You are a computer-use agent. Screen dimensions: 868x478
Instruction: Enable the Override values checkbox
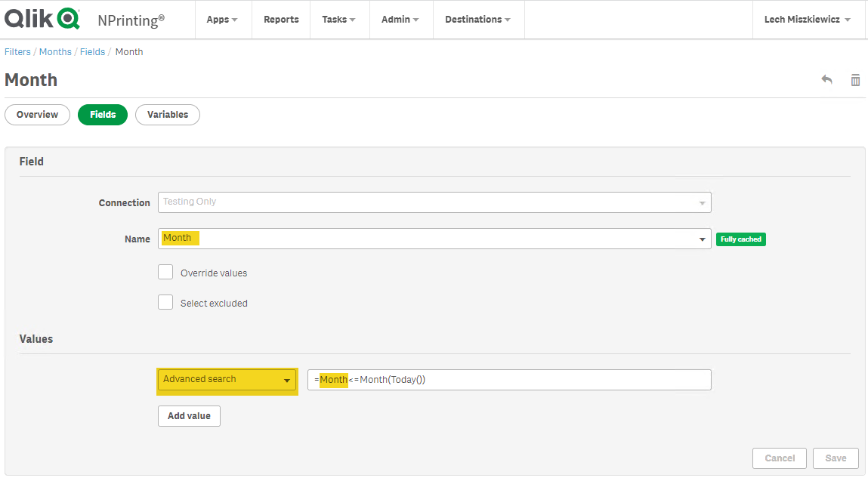point(165,273)
